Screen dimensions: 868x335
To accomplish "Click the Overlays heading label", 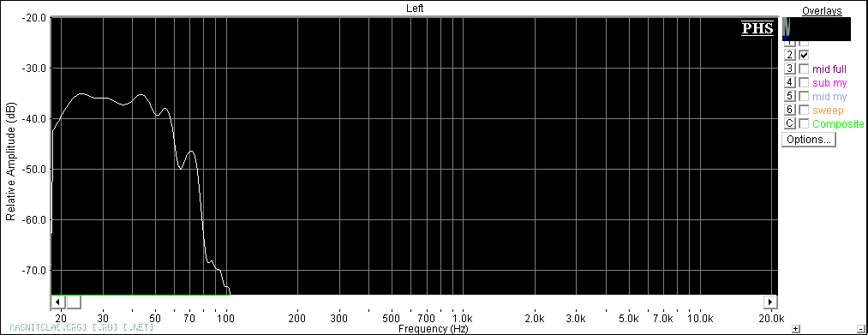I will click(822, 11).
